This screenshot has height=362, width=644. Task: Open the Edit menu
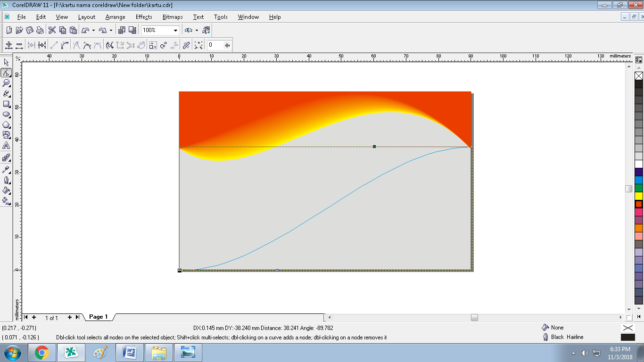point(41,17)
